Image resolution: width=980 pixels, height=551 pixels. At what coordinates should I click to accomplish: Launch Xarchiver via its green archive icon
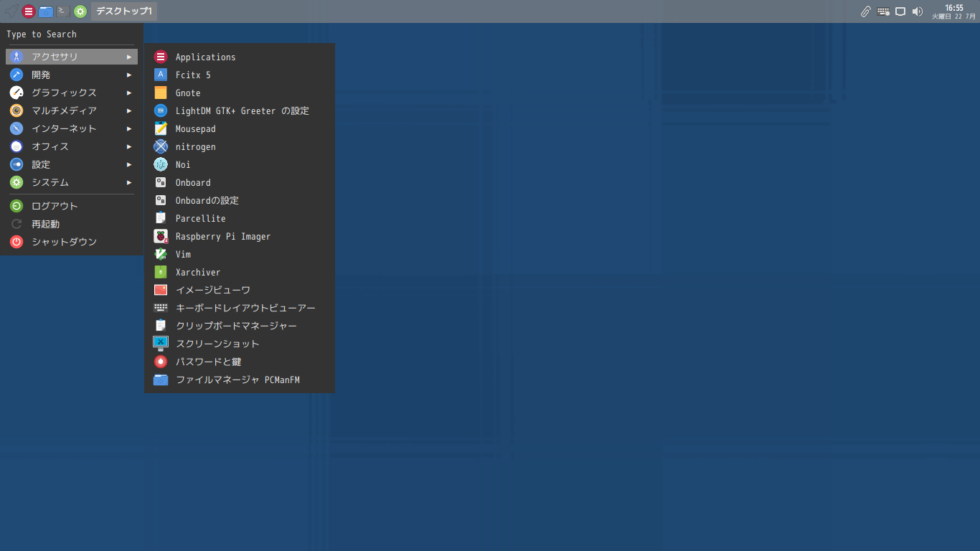[161, 272]
